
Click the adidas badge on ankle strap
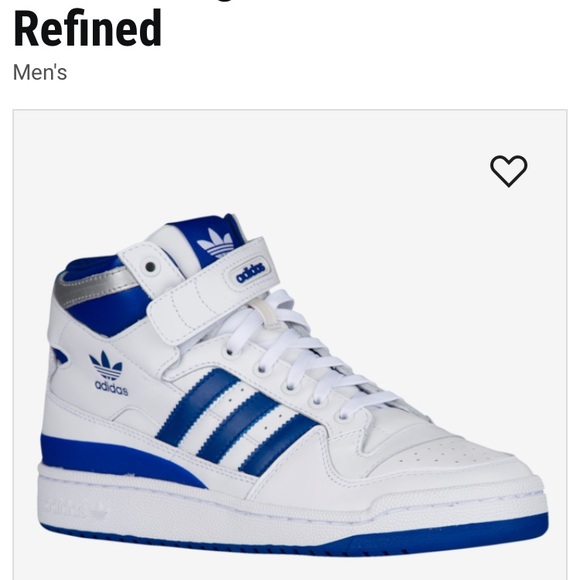(251, 273)
